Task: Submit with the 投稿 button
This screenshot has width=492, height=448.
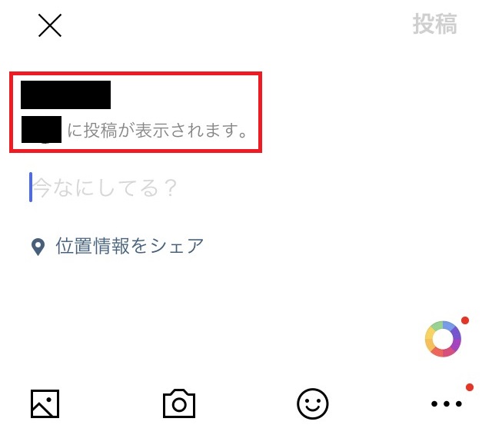Action: click(x=435, y=24)
